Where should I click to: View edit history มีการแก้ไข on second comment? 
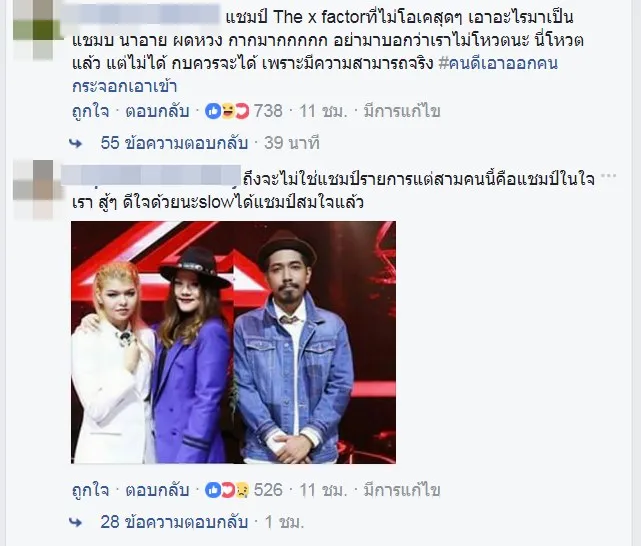402,490
